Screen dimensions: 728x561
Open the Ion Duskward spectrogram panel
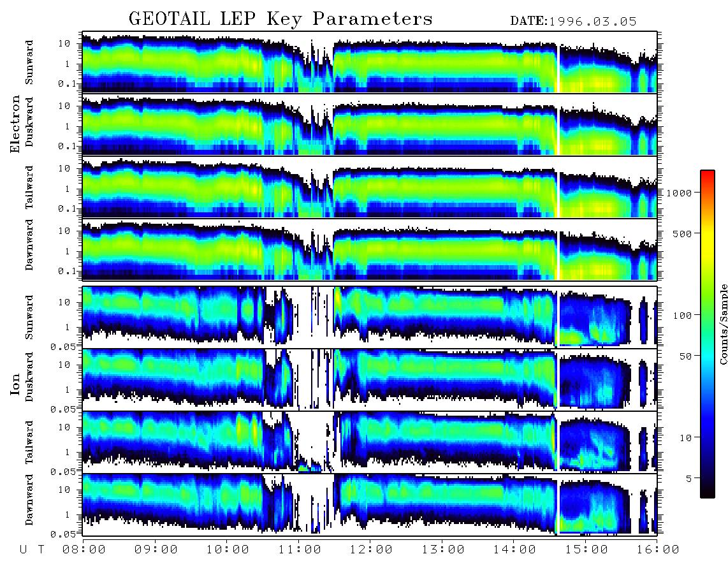370,379
